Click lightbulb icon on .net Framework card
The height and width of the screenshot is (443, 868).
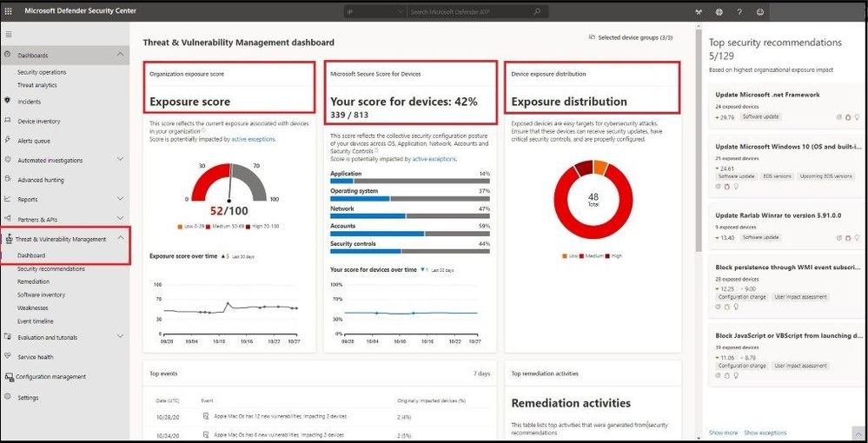coord(857,117)
